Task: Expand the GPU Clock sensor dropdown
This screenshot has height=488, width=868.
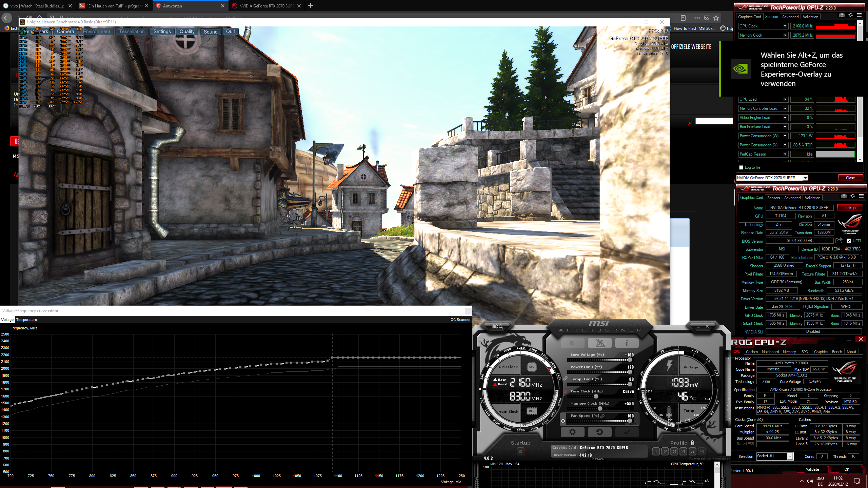Action: click(785, 26)
